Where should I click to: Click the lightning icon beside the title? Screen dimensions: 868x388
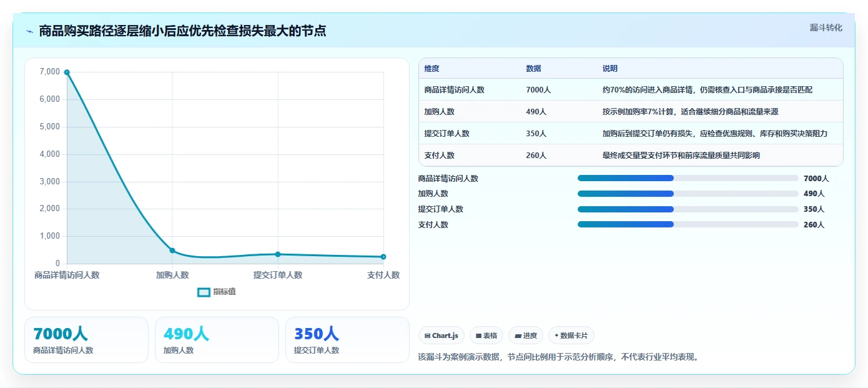click(30, 31)
